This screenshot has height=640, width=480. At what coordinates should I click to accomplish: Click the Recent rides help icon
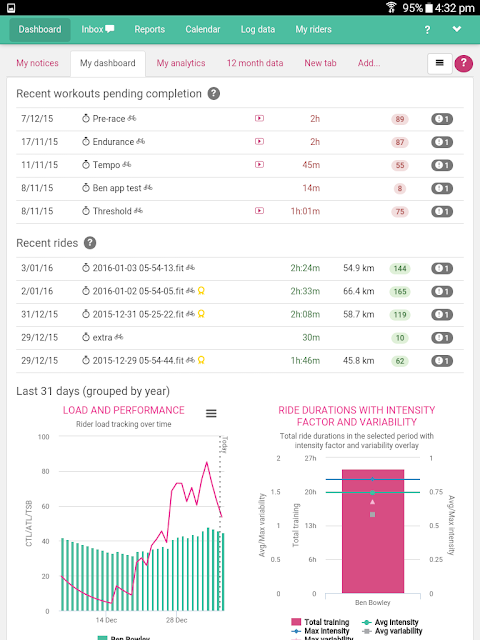(x=90, y=243)
